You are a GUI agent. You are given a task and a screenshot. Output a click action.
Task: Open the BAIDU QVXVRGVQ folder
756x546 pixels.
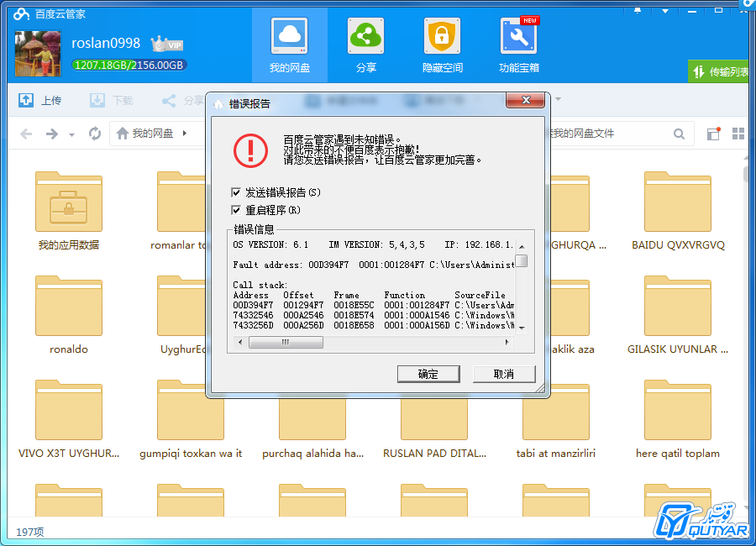click(x=677, y=202)
